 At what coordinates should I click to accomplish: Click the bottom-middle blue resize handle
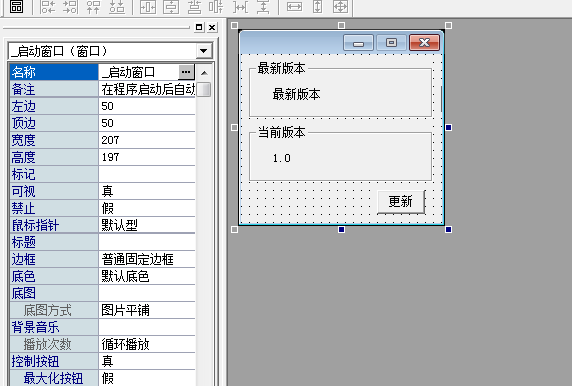(x=341, y=229)
